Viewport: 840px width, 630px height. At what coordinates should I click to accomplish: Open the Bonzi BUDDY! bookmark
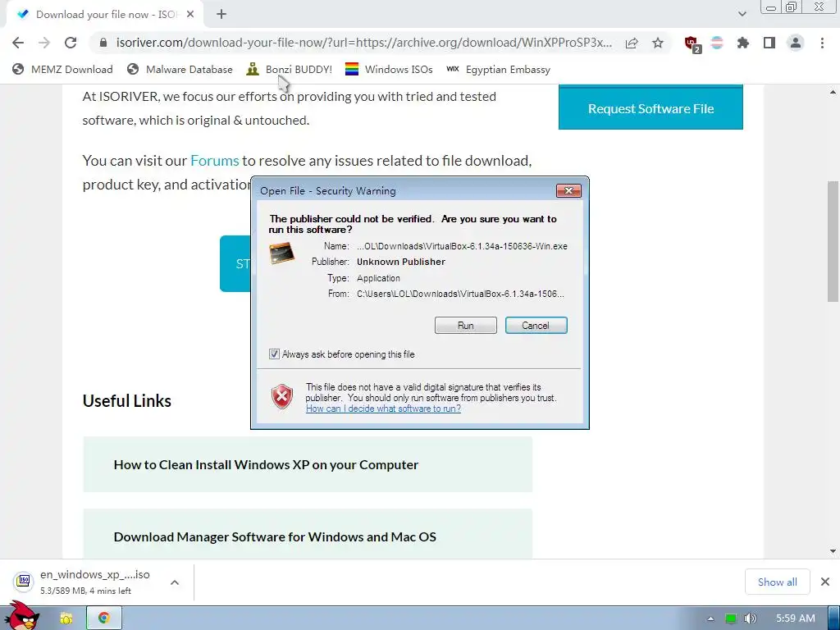pos(290,69)
